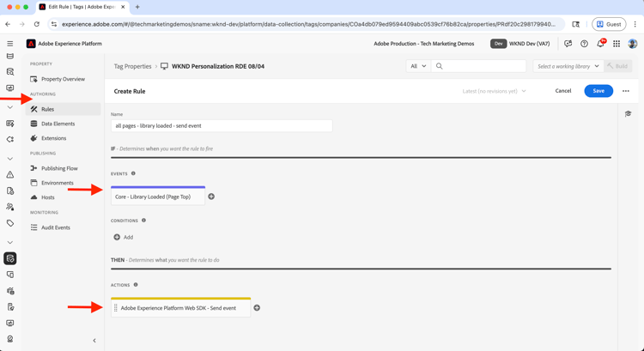The width and height of the screenshot is (644, 351).
Task: Go back in browser history
Action: (8, 24)
